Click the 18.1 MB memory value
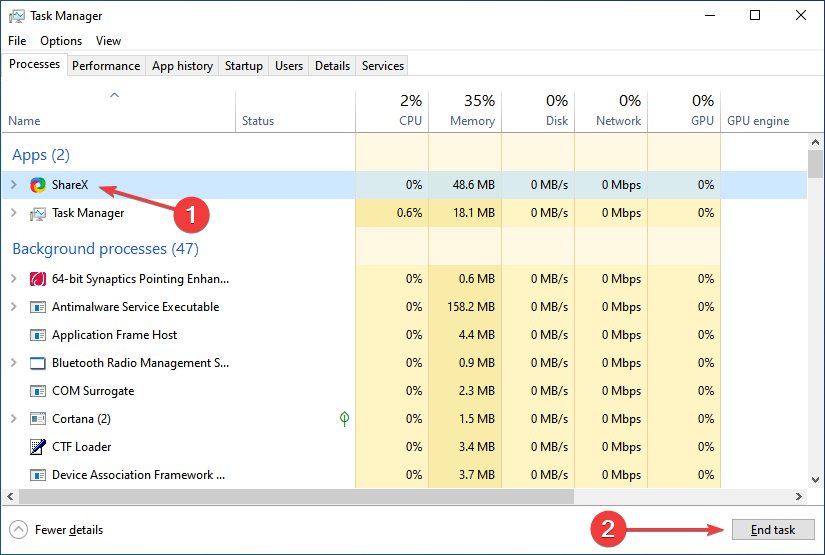Viewport: 825px width, 555px height. 474,213
